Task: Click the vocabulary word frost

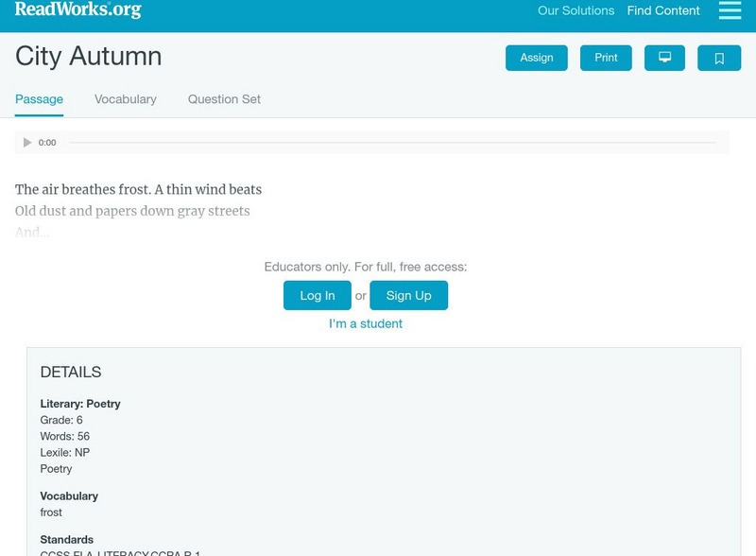Action: point(51,513)
